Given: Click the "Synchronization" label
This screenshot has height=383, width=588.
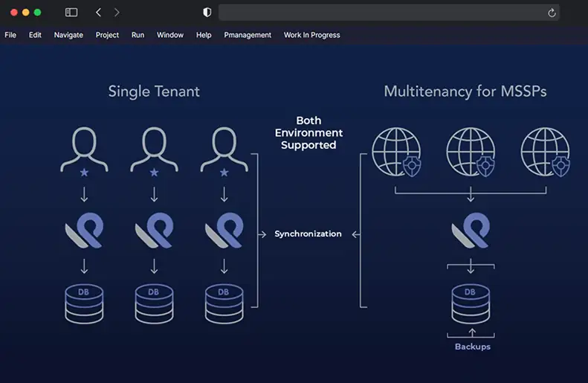Looking at the screenshot, I should coord(308,234).
